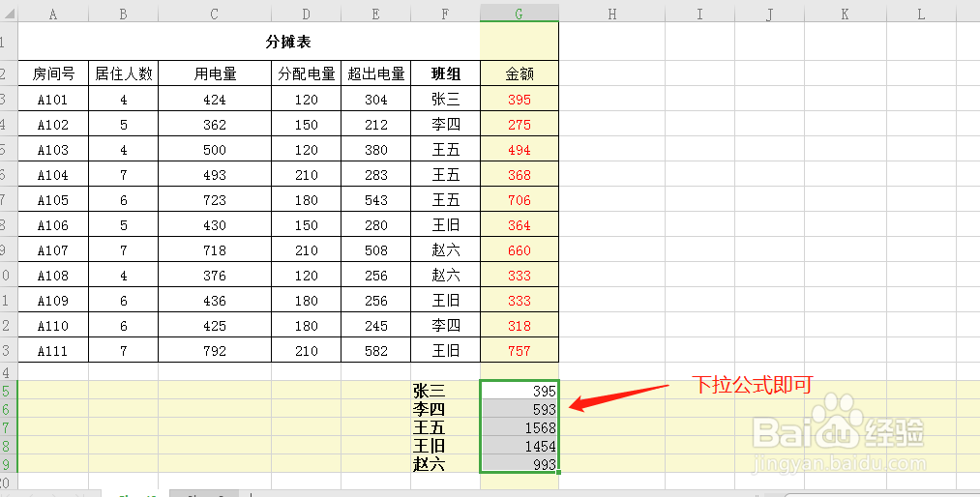Click the red amount 706
The image size is (980, 497).
pos(520,200)
